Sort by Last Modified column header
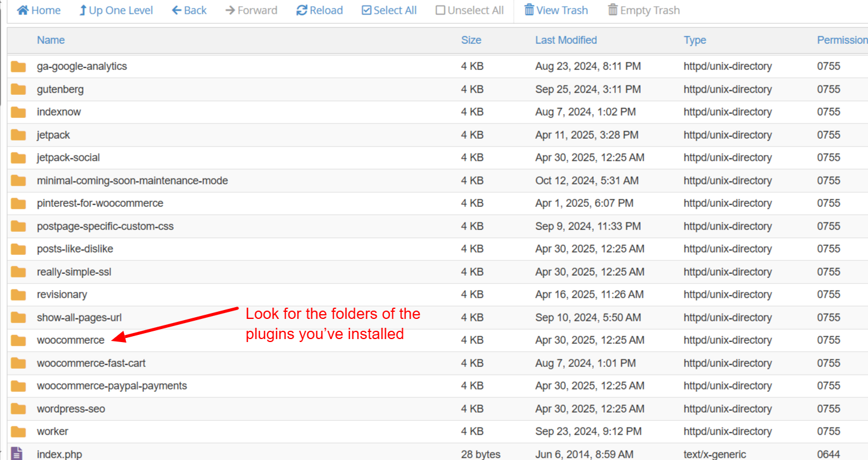This screenshot has width=868, height=460. (x=566, y=40)
